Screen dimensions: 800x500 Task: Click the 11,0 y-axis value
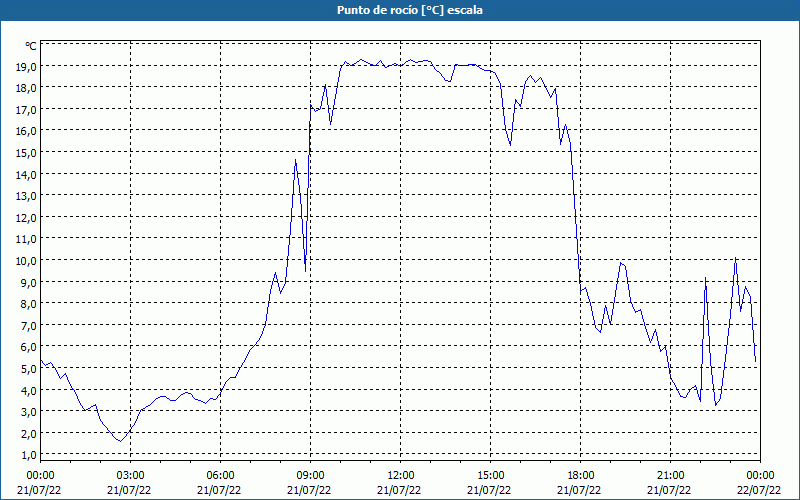(27, 239)
